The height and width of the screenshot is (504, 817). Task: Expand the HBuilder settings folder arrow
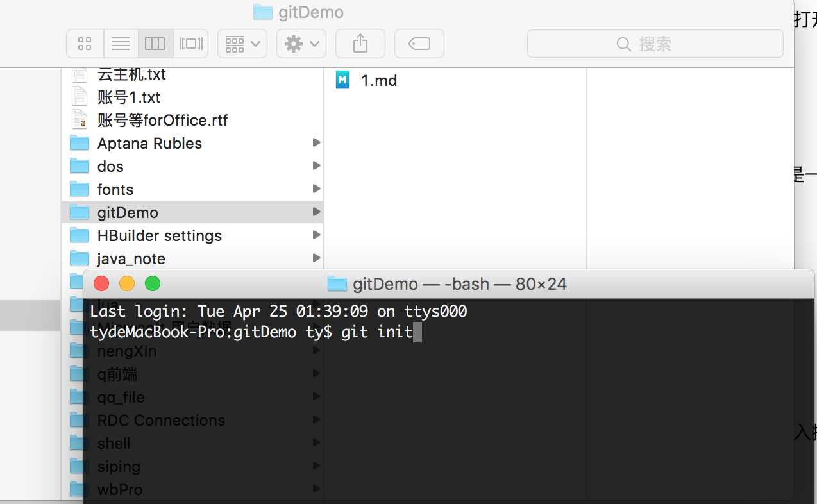click(x=316, y=235)
